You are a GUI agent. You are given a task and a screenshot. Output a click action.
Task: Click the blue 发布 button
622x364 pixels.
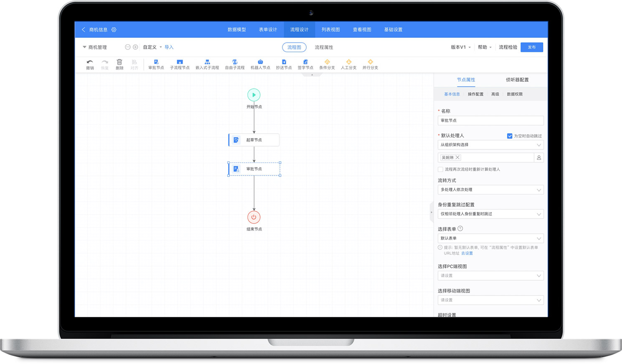pyautogui.click(x=531, y=47)
